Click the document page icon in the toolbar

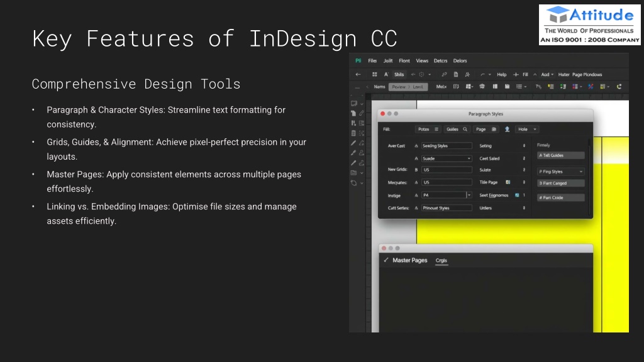(456, 75)
